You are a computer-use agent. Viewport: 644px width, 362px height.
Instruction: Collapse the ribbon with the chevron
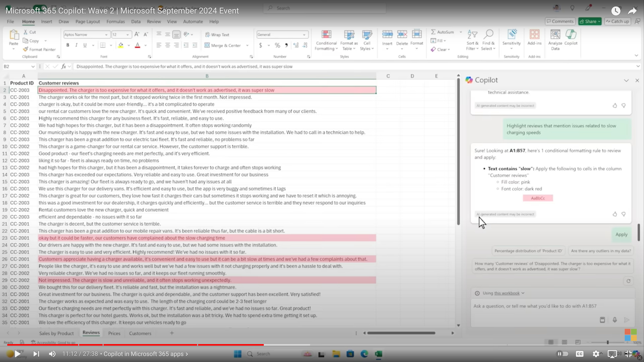[636, 56]
